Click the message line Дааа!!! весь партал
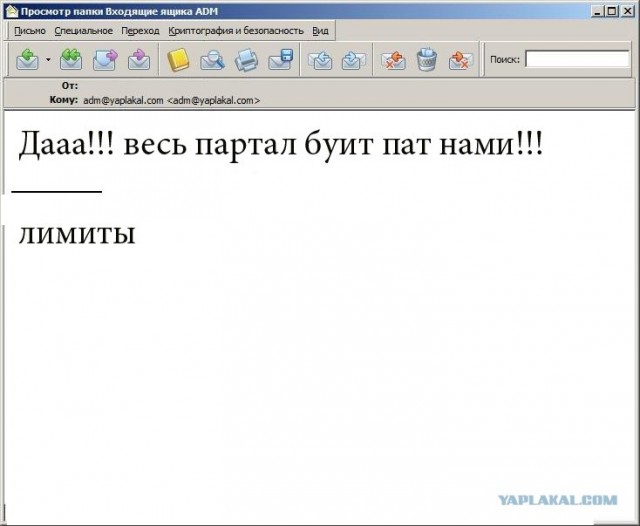This screenshot has height=526, width=640. click(x=281, y=144)
